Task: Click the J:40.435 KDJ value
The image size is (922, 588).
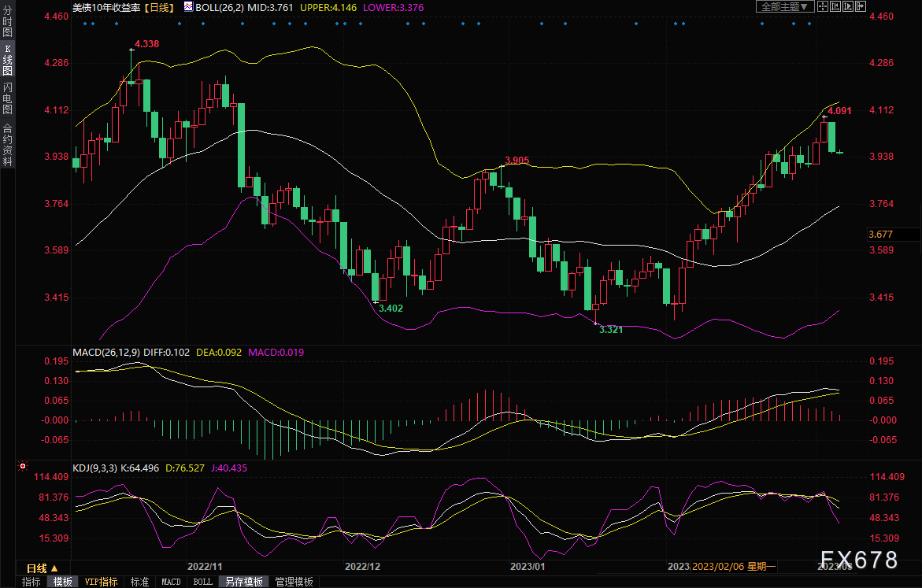Action: coord(229,468)
